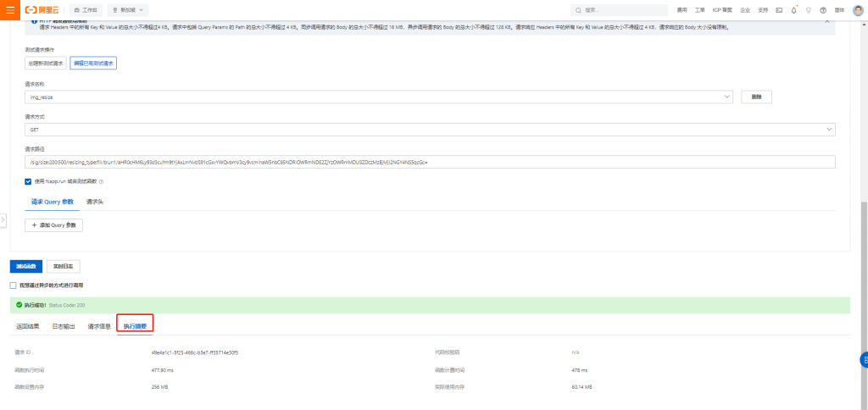Open the 费用 billing menu
The image size is (868, 410).
pos(682,10)
